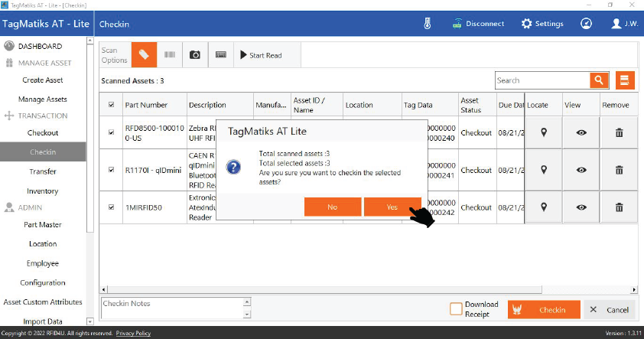The image size is (644, 339).
Task: Open the Manage Assets sidebar item
Action: [43, 99]
